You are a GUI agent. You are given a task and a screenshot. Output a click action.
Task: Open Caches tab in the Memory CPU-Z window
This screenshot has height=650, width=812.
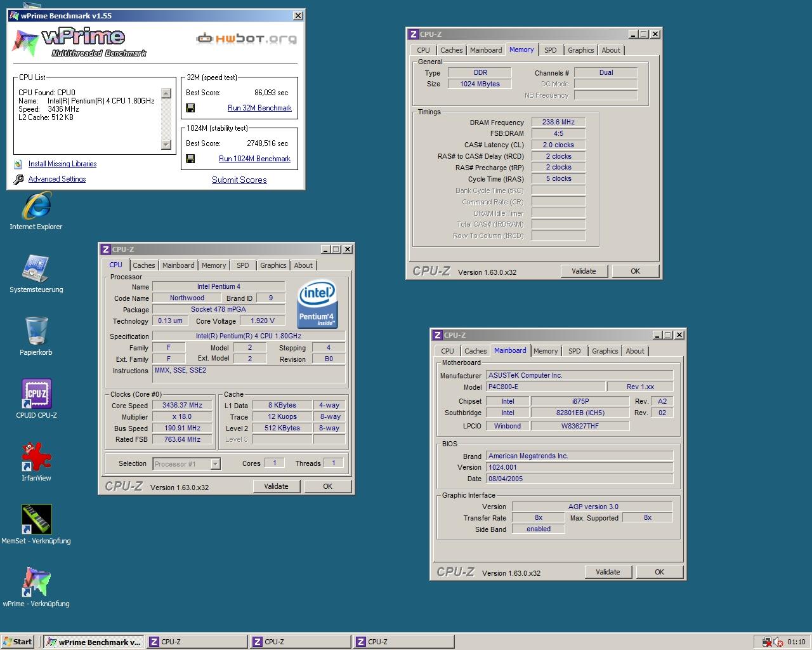452,50
